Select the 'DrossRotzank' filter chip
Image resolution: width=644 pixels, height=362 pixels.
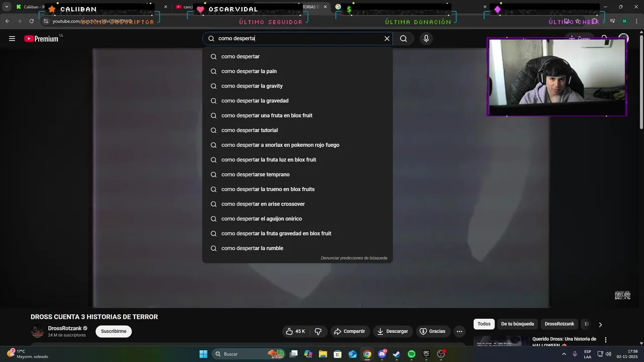pyautogui.click(x=559, y=324)
